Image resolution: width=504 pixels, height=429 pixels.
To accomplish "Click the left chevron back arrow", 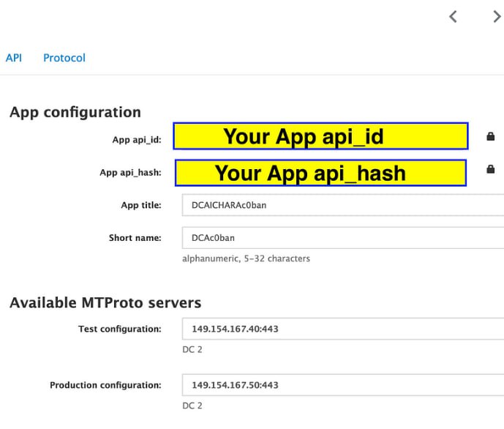I will (453, 17).
